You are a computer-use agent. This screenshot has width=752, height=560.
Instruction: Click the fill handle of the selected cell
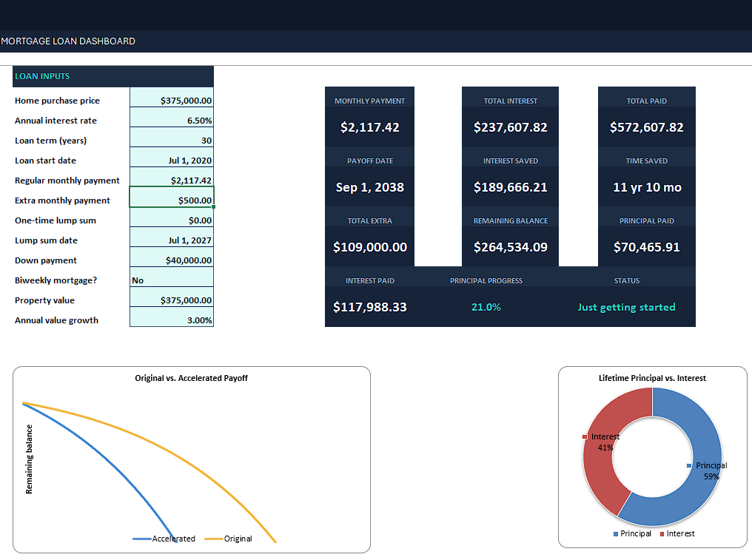coord(213,206)
